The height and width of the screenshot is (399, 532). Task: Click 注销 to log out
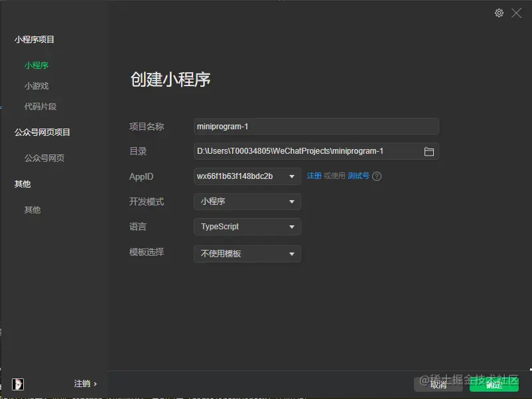pos(85,384)
